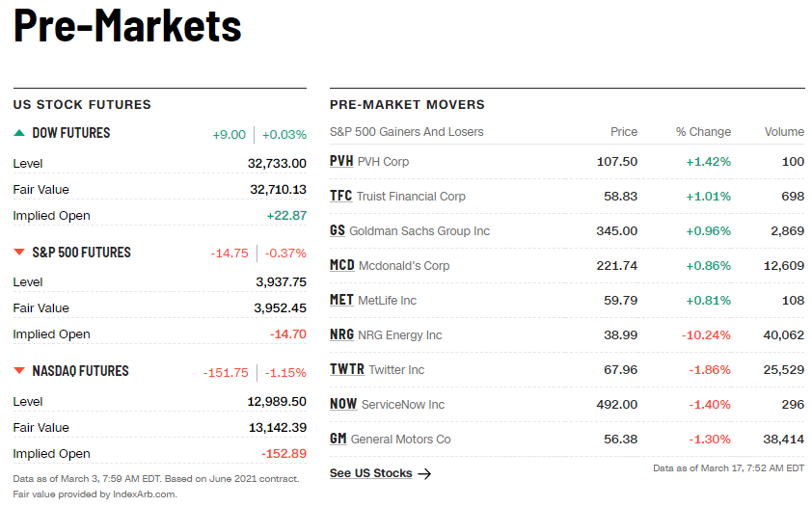Click the Price column header
Image resolution: width=812 pixels, height=507 pixels.
click(x=624, y=132)
